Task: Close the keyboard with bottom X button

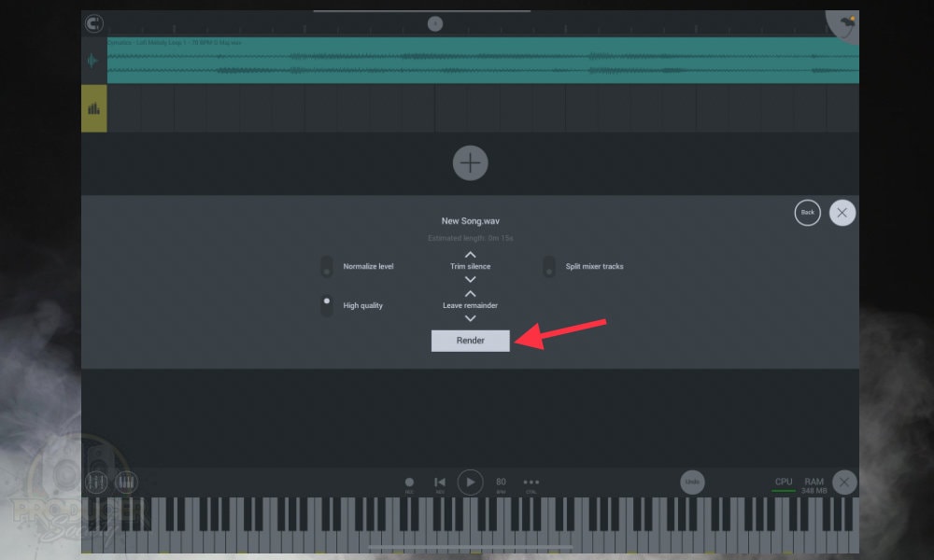Action: 844,482
